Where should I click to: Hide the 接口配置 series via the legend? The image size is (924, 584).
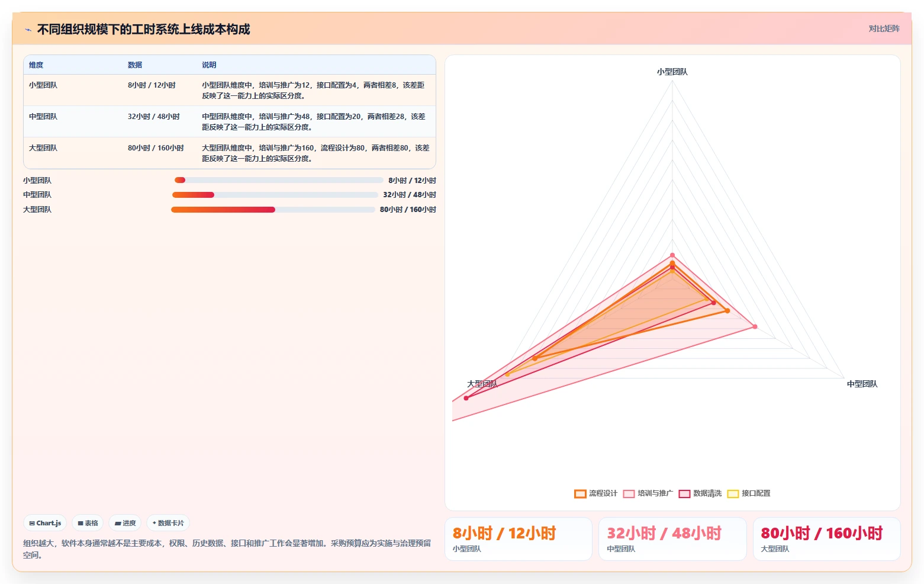pyautogui.click(x=748, y=493)
